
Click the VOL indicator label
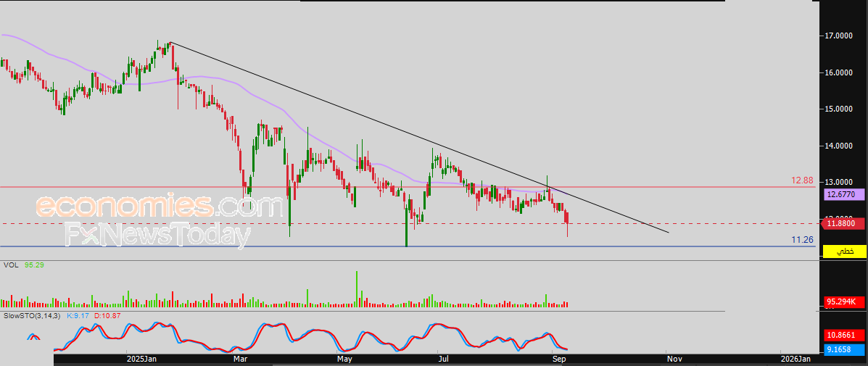point(10,265)
